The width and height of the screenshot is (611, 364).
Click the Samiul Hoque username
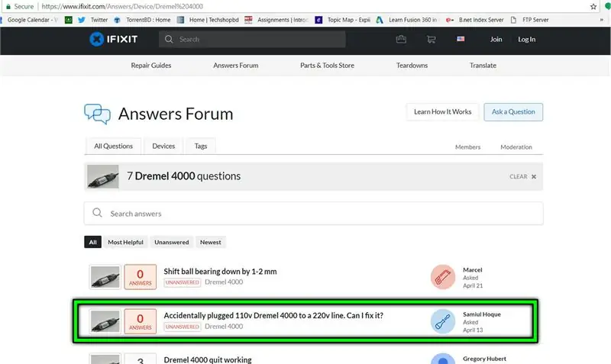(482, 314)
